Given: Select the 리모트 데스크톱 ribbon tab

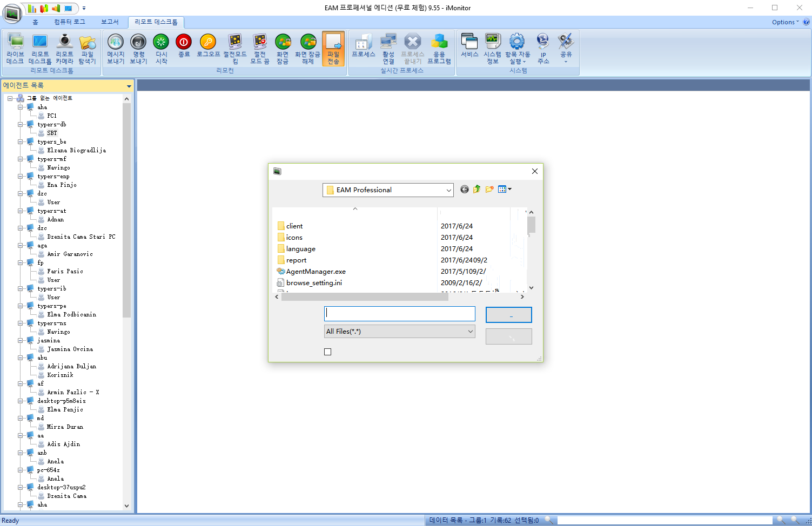Looking at the screenshot, I should [x=156, y=22].
